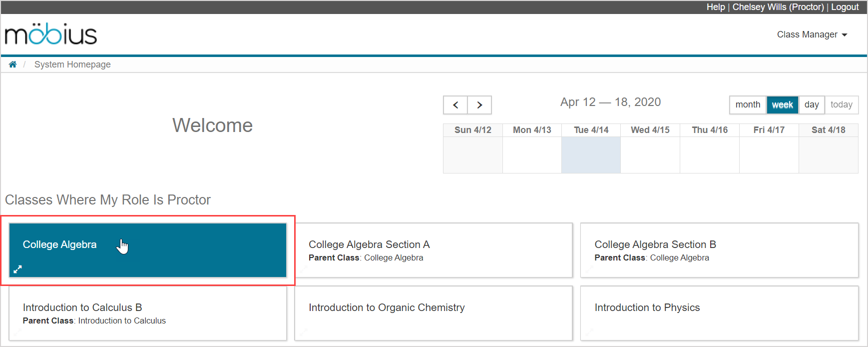The height and width of the screenshot is (347, 868).
Task: Advance to next week with right arrow
Action: (x=479, y=105)
